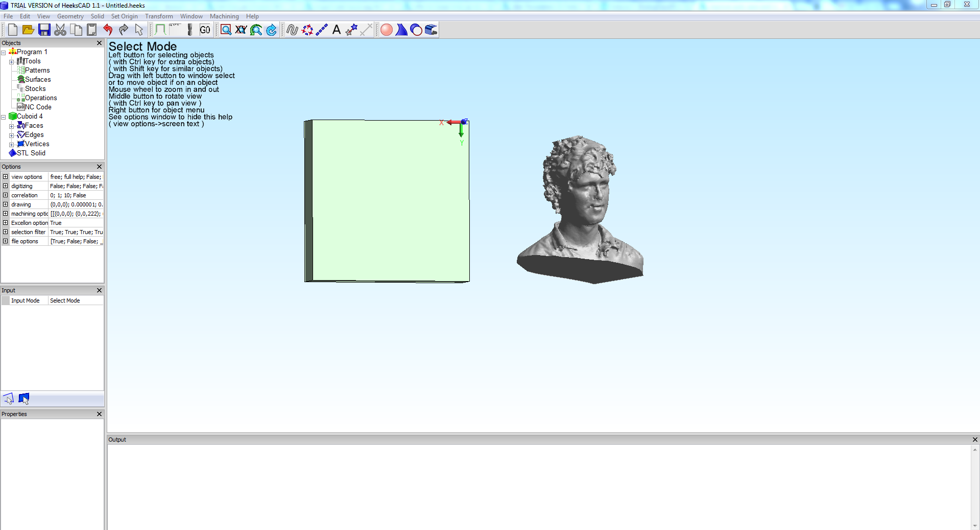Click the blue redraw refresh icon
980x530 pixels.
point(272,30)
